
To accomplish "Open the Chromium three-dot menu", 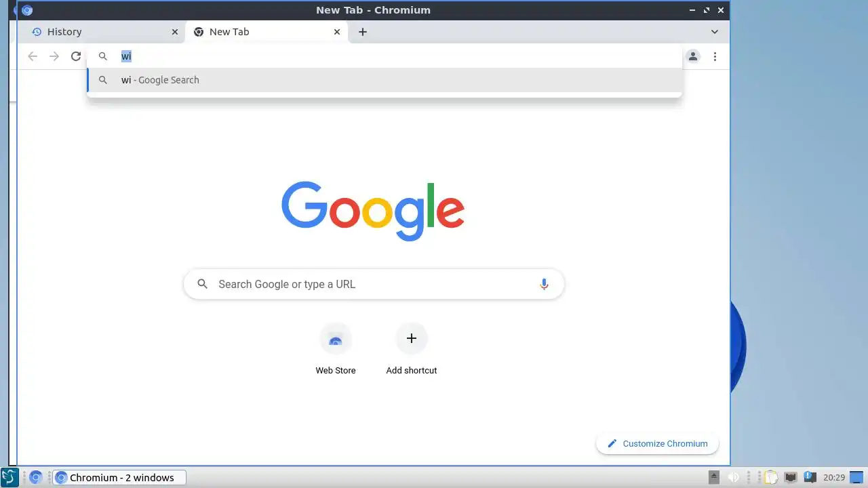I will (x=715, y=56).
